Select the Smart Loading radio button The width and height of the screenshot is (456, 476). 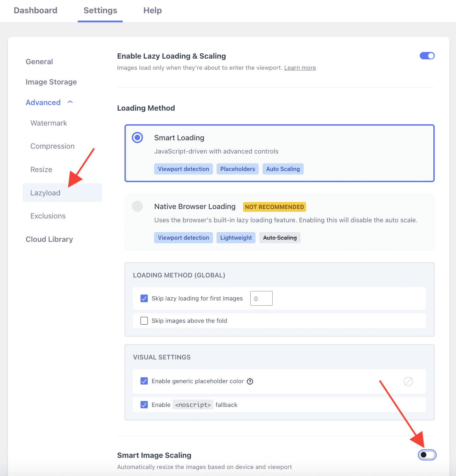coord(137,137)
